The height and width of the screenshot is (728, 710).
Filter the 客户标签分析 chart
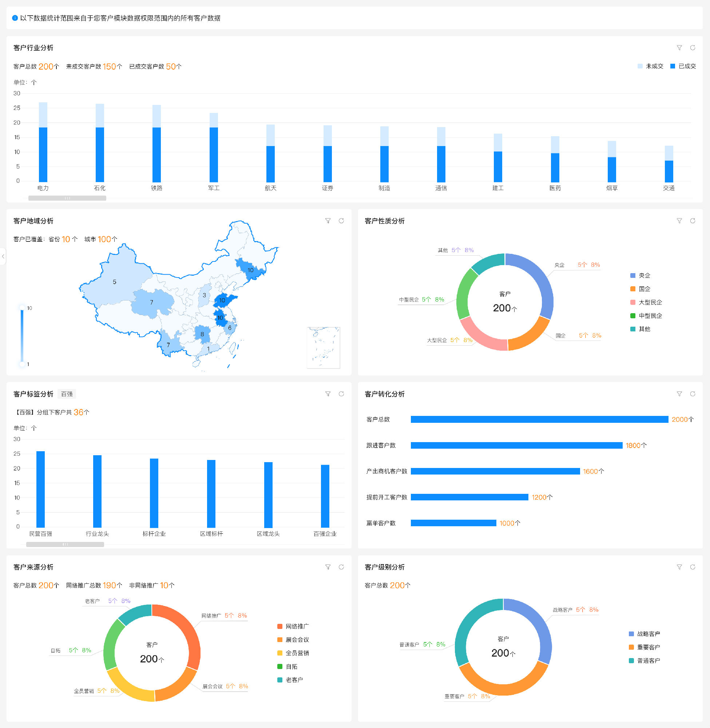[x=328, y=394]
